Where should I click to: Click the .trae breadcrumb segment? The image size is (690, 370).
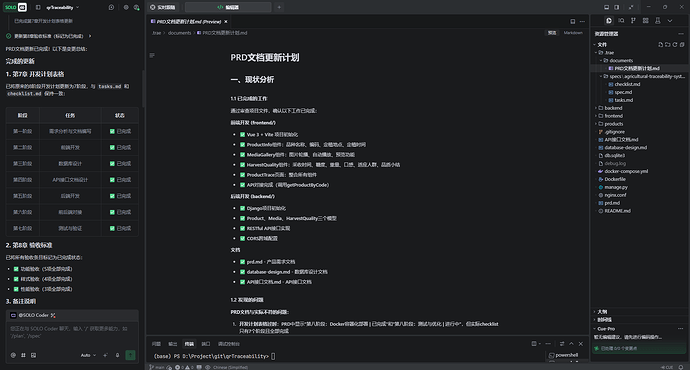tap(156, 33)
